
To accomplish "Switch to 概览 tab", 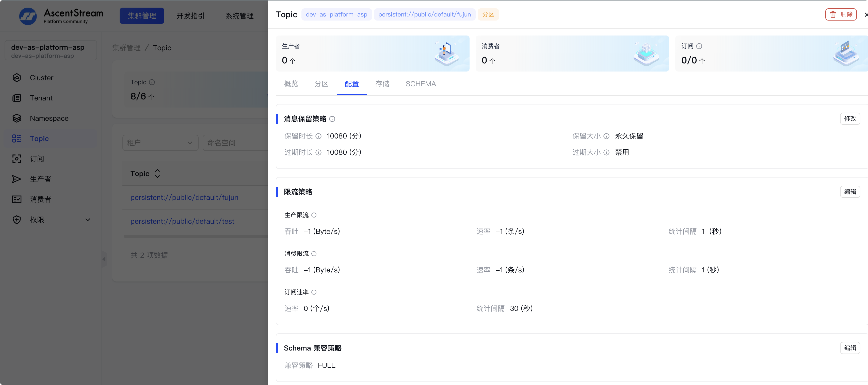I will [x=291, y=84].
